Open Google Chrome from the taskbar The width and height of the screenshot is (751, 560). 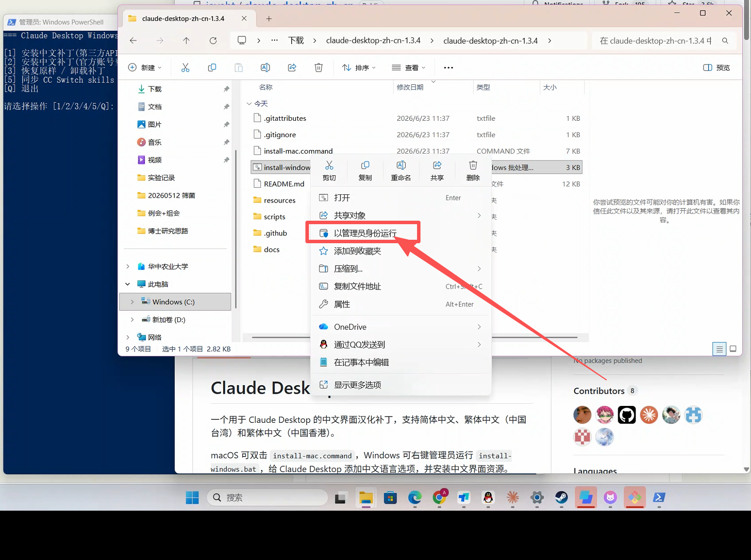440,498
